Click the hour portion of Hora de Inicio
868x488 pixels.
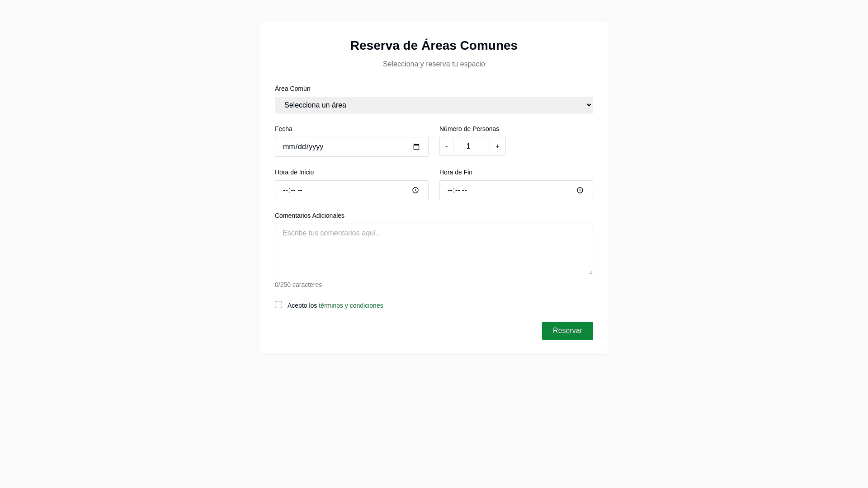point(285,190)
